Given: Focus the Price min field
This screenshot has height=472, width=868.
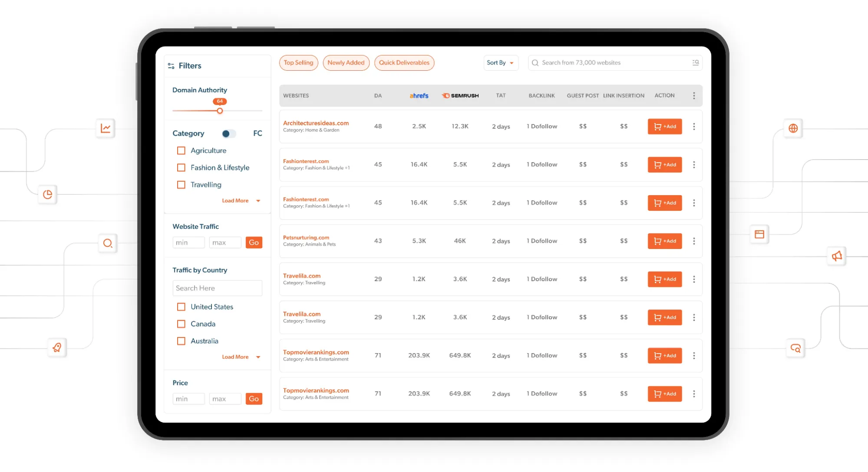Looking at the screenshot, I should coord(188,399).
